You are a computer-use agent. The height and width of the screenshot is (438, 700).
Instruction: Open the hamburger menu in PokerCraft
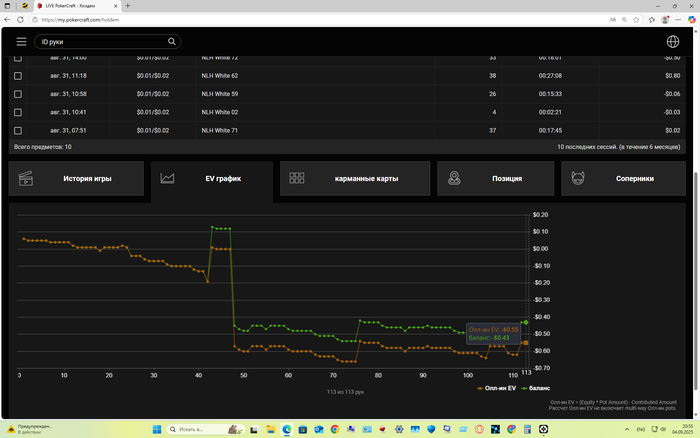[21, 42]
